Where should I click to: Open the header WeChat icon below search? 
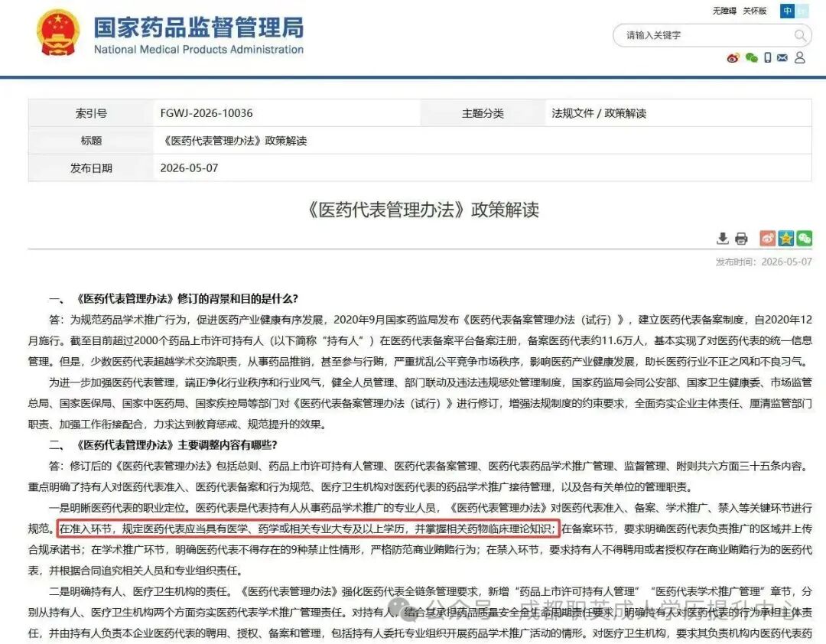(751, 58)
